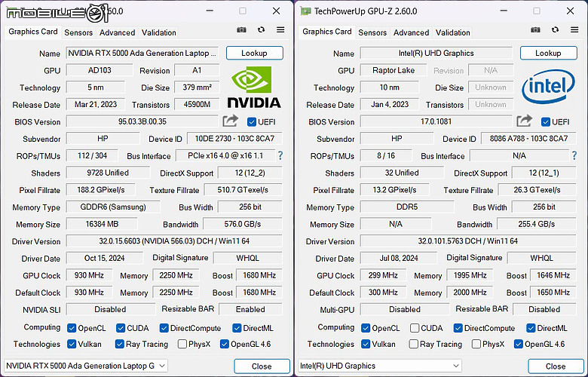Toggle OpenCL checkbox in Intel window

click(x=366, y=328)
